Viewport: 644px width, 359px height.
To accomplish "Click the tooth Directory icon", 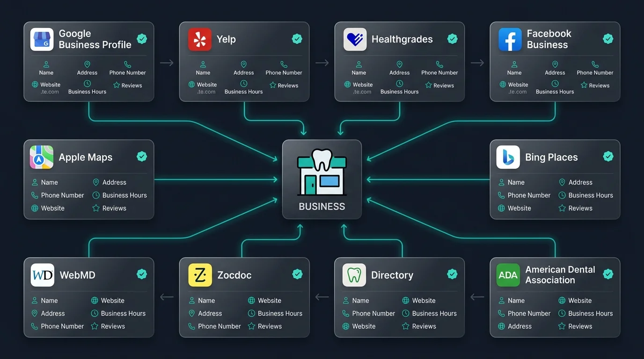I will pyautogui.click(x=354, y=275).
